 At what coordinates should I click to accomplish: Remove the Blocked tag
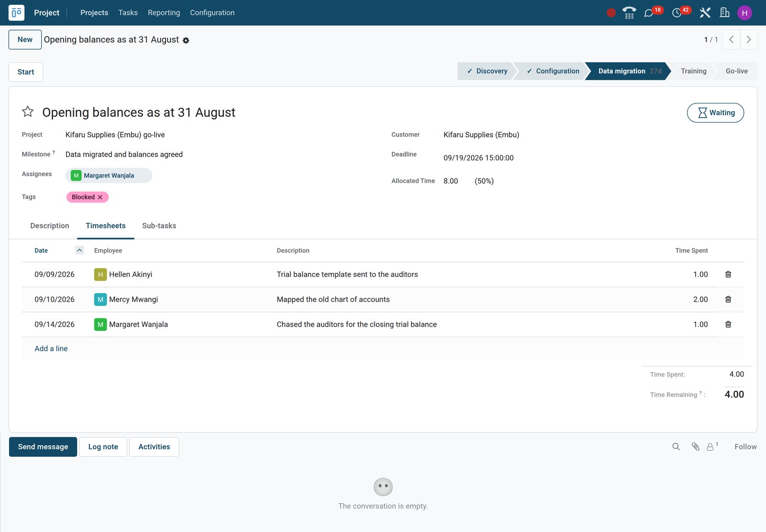pyautogui.click(x=100, y=197)
